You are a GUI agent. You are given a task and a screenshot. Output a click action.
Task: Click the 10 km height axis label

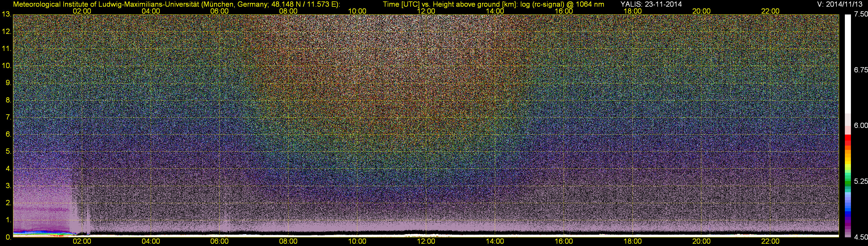click(x=7, y=66)
